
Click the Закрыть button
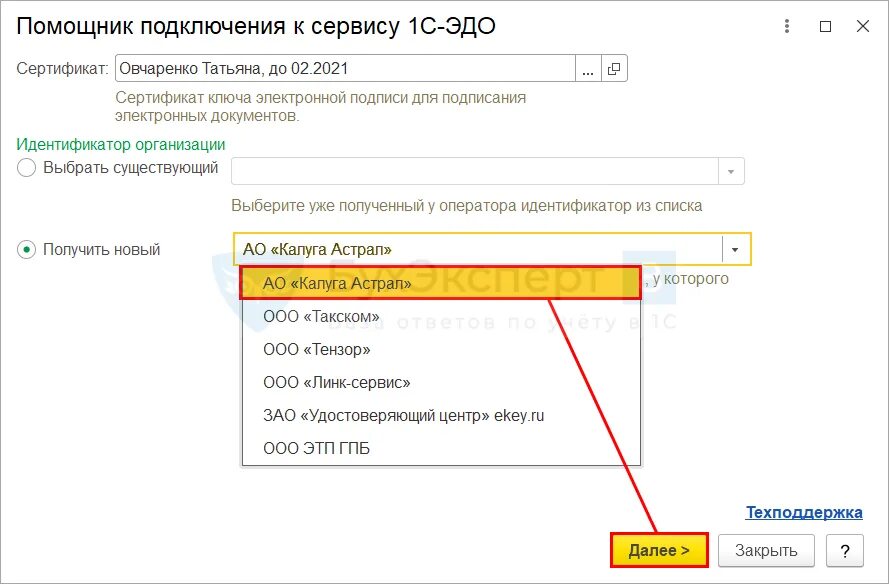tap(766, 551)
